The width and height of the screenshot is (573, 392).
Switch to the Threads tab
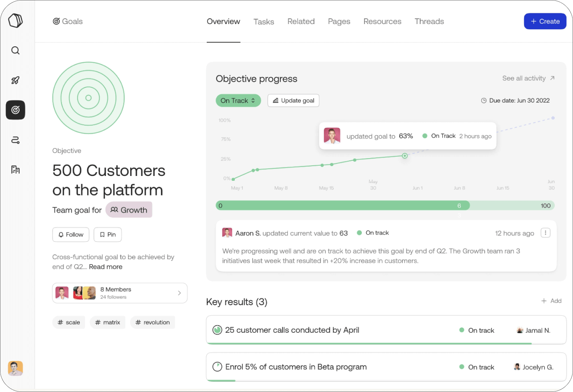(429, 21)
